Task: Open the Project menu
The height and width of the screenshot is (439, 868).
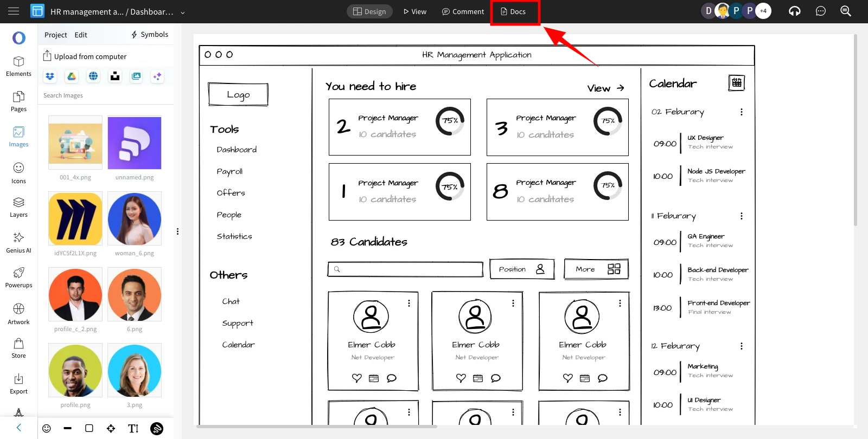Action: click(x=55, y=35)
